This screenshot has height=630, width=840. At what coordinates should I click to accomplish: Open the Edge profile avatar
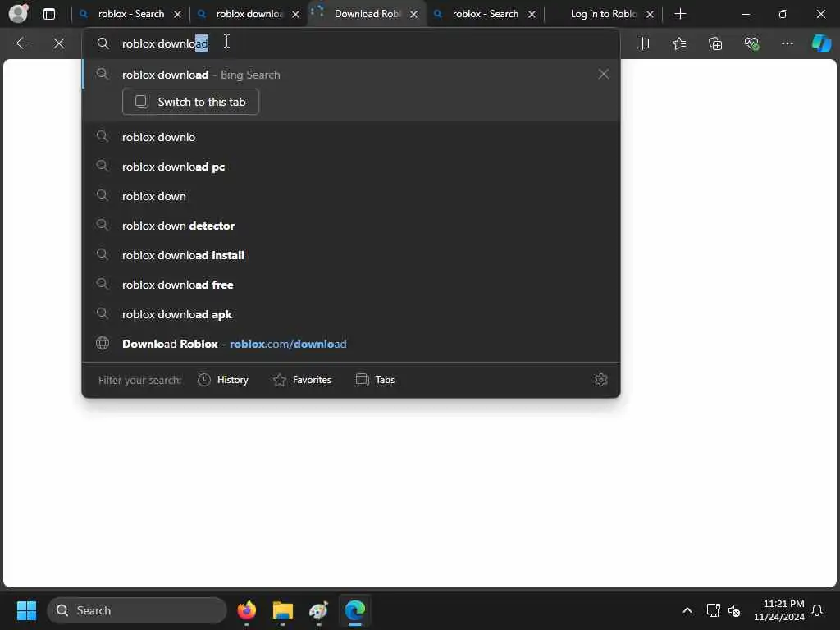click(19, 13)
